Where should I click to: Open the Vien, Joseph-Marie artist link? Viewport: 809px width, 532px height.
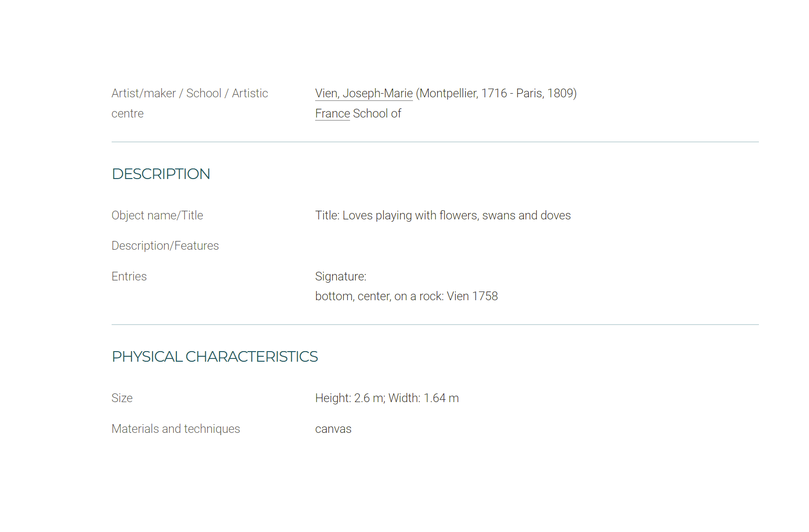click(364, 93)
